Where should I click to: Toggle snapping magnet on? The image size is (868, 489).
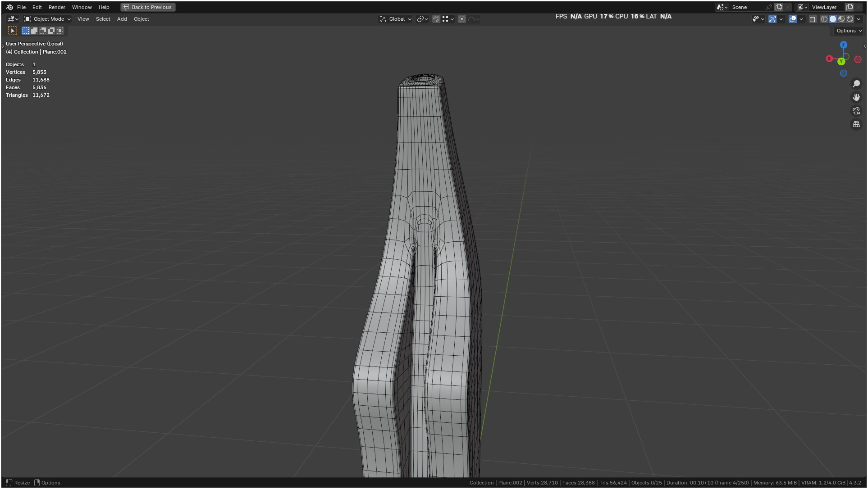point(436,19)
